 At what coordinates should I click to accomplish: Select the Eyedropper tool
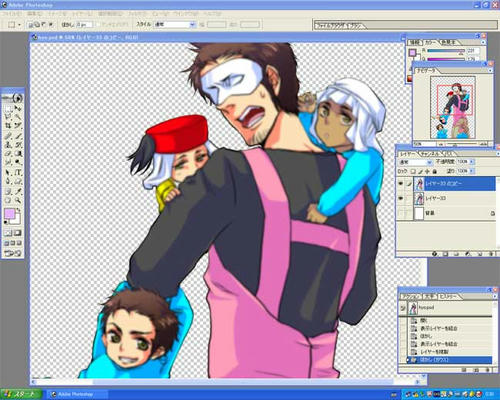click(18, 191)
